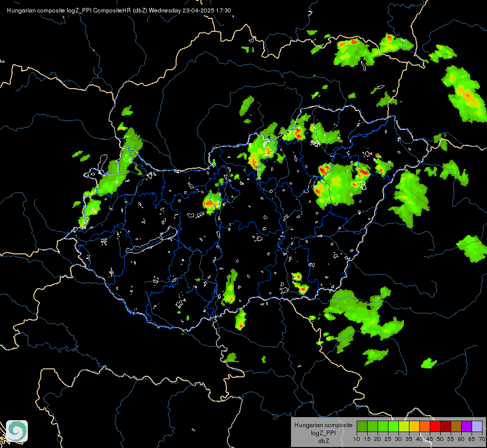This screenshot has height=448, width=487.
Task: Click the '15' value on legend scale
Action: (x=367, y=439)
